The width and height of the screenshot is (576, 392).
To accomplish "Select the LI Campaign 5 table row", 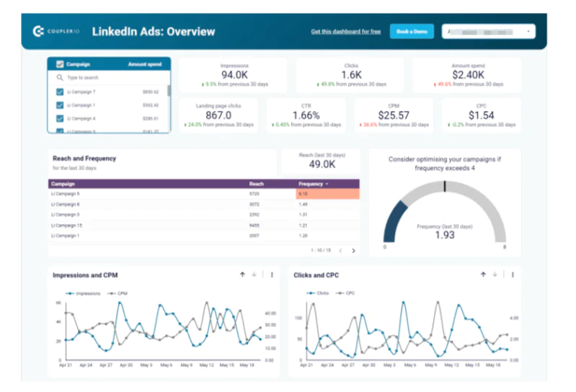I will coord(204,194).
